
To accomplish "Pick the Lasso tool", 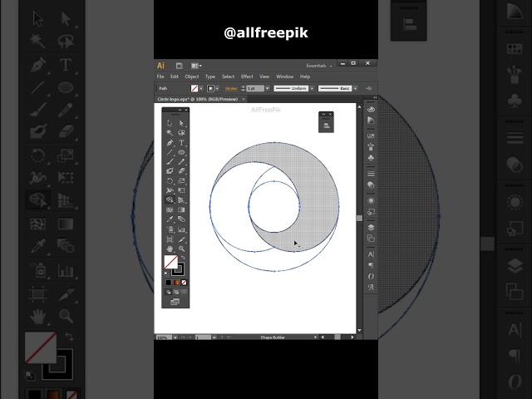I will pos(181,133).
